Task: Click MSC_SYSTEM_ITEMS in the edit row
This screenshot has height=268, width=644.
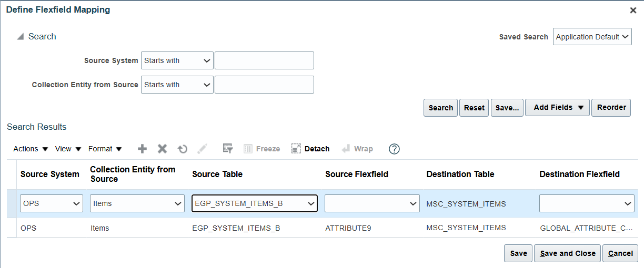Action: (x=466, y=204)
